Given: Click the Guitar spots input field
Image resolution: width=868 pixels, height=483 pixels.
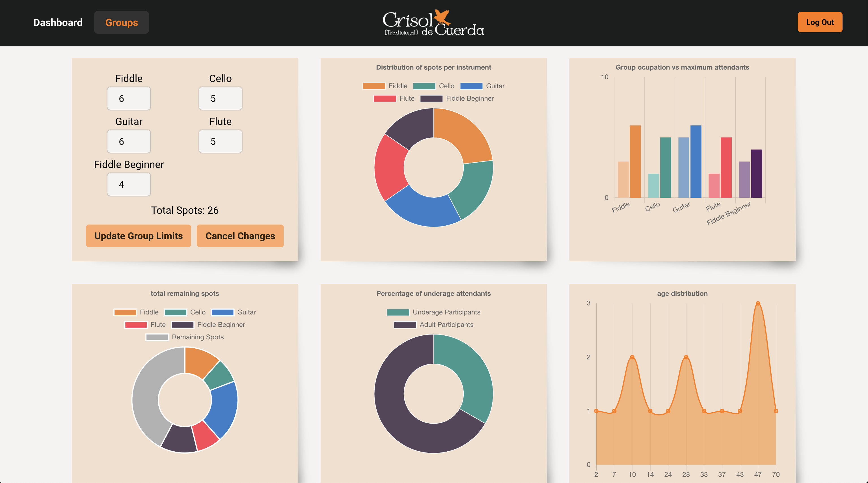Looking at the screenshot, I should tap(129, 141).
